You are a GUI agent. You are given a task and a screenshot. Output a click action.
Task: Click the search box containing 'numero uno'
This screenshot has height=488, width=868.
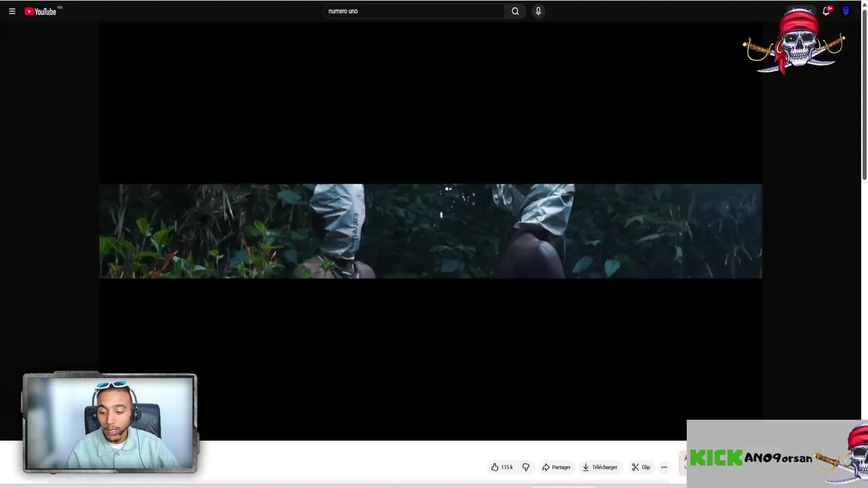413,11
